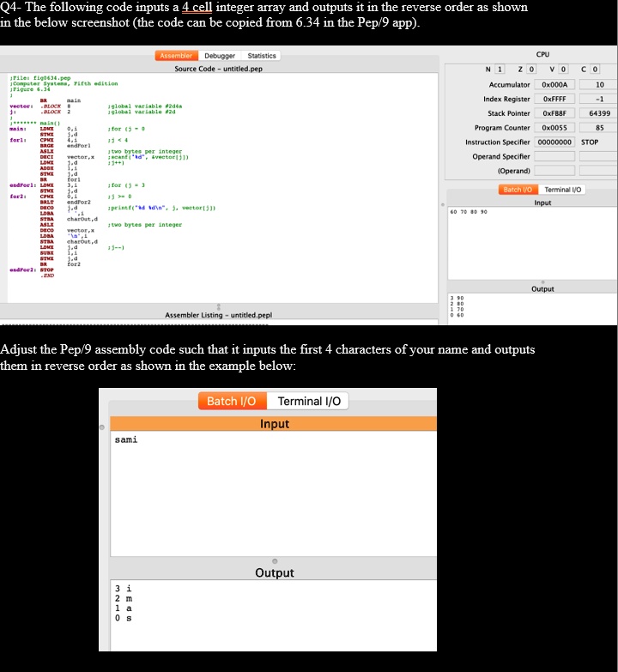Screen dimensions: 618x672
Task: Click the splitter dot left of the small Input pane
Action: [x=443, y=205]
